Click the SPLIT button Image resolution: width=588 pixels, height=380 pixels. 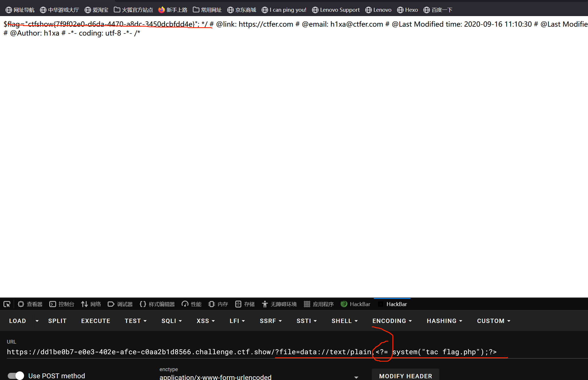57,321
